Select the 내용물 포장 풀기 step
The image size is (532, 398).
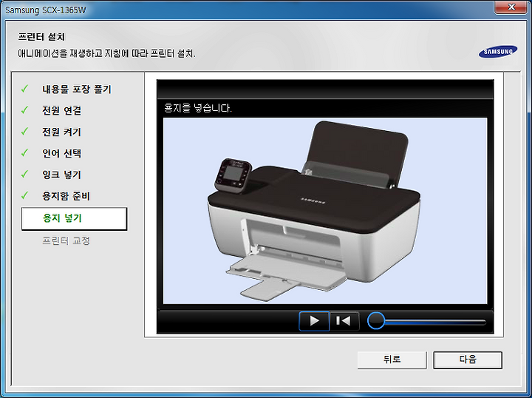pyautogui.click(x=77, y=90)
